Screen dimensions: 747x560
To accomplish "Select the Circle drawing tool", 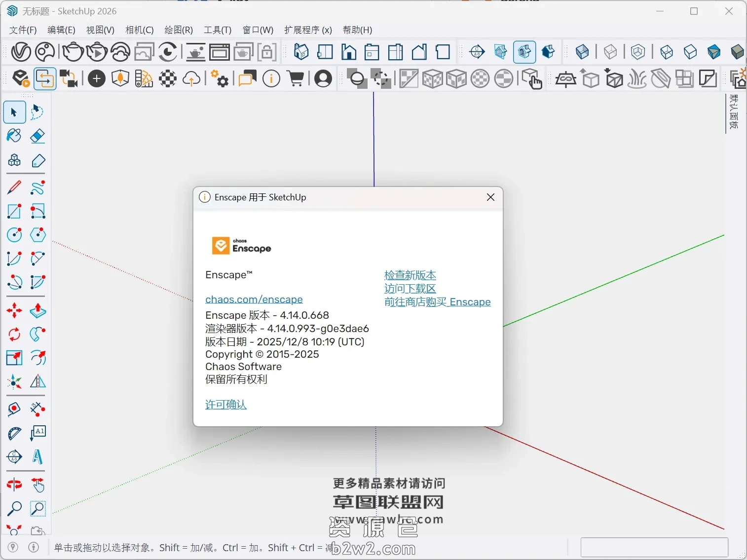I will [14, 235].
